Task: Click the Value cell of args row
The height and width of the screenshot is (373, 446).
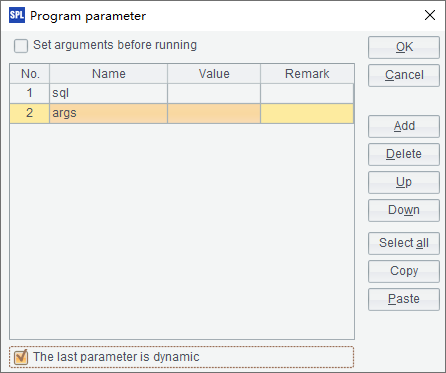Action: (214, 113)
